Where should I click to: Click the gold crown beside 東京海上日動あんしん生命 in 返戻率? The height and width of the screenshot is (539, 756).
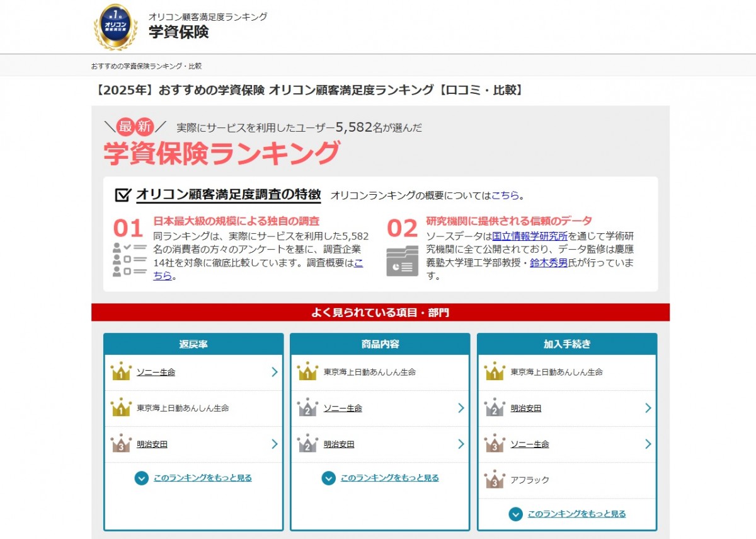click(121, 407)
